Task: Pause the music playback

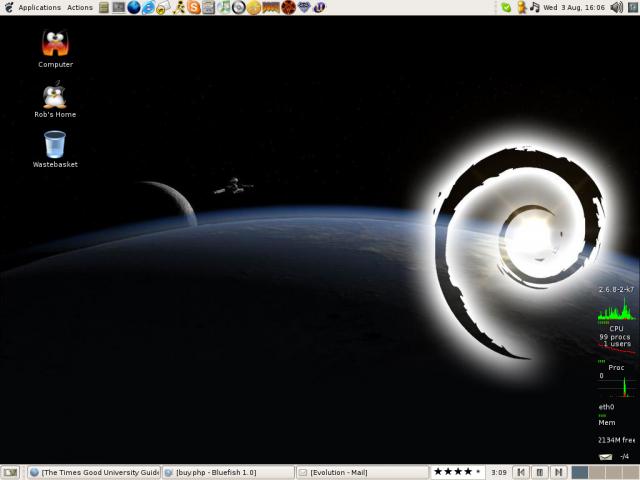Action: pyautogui.click(x=540, y=473)
